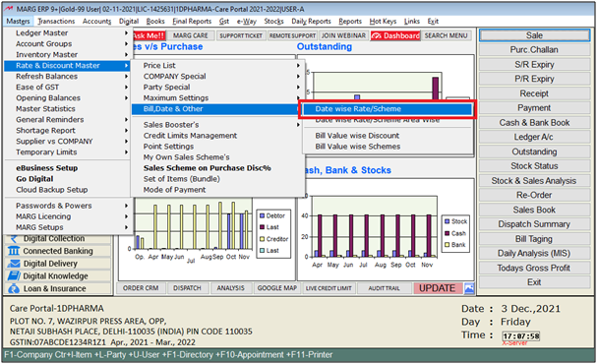The height and width of the screenshot is (364, 598).
Task: Click the picture icon beside UPDATE
Action: [469, 288]
